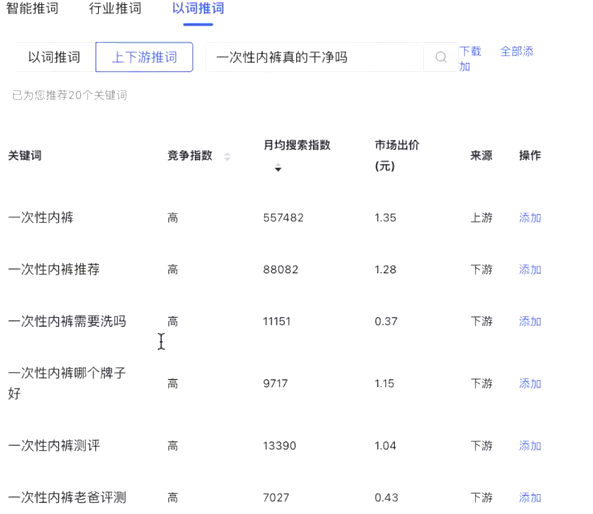
Task: Click the 竞争指数 column header
Action: 190,155
